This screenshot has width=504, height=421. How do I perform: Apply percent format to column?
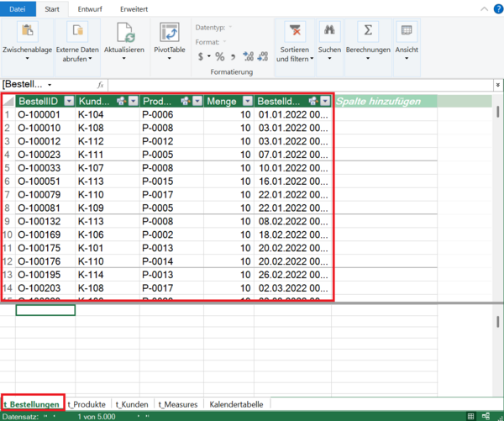click(x=219, y=57)
